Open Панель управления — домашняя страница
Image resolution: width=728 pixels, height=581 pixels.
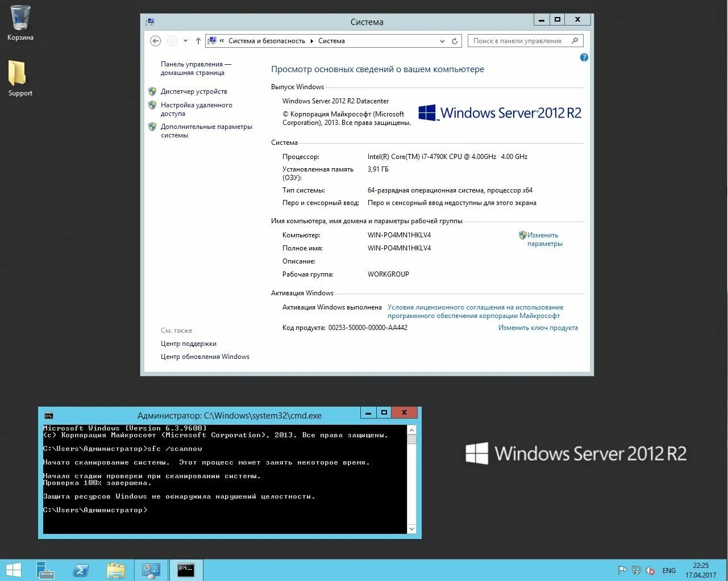click(195, 68)
